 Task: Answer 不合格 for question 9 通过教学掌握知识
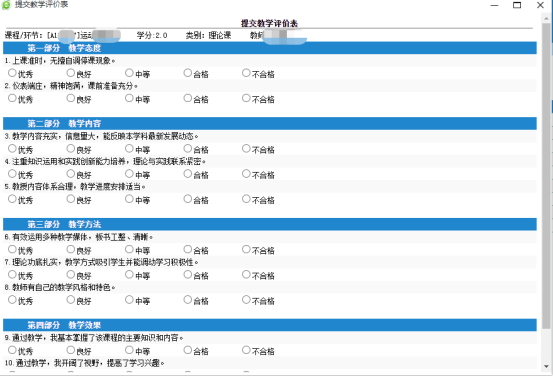(246, 350)
